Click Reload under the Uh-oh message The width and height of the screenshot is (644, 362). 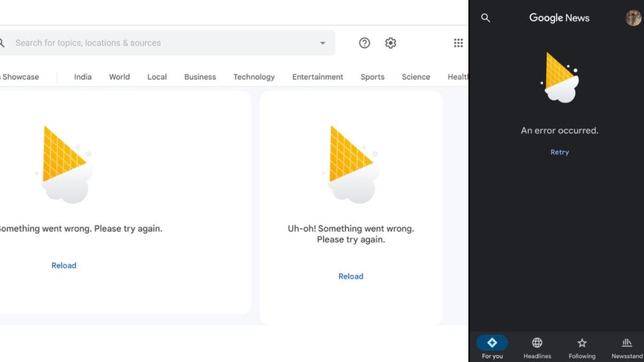pyautogui.click(x=351, y=277)
